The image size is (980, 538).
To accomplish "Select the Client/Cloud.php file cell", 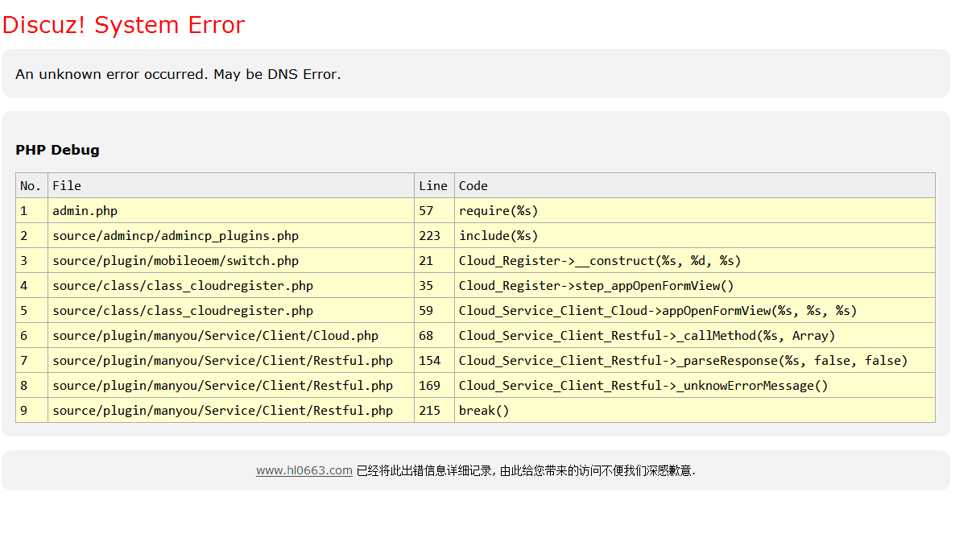I will pyautogui.click(x=231, y=336).
